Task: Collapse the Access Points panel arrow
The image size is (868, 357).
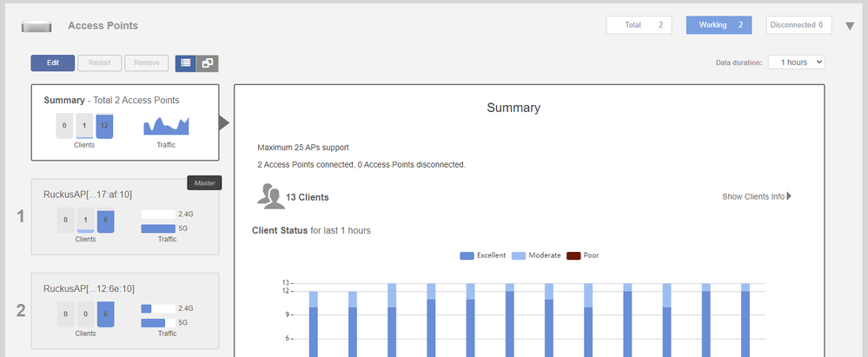Action: click(x=850, y=26)
